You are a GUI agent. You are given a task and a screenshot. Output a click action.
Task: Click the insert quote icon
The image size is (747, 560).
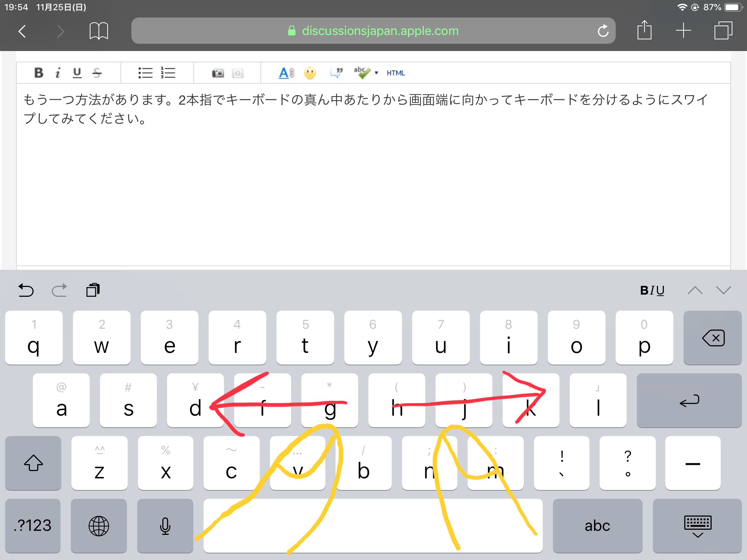[336, 73]
